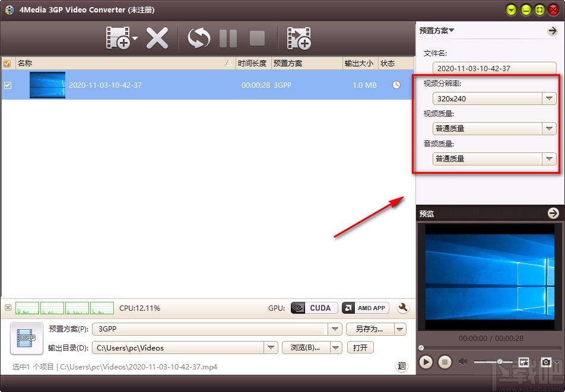Viewport: 565px width, 392px height.
Task: Take a snapshot with the camera icon
Action: tap(547, 362)
